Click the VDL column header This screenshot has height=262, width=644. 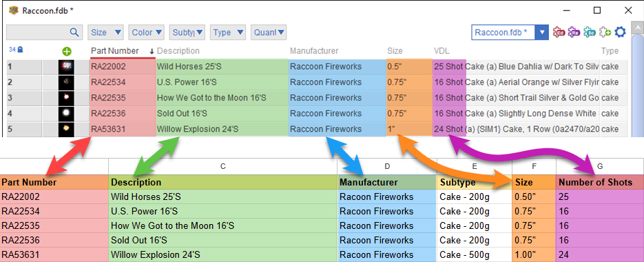click(442, 51)
